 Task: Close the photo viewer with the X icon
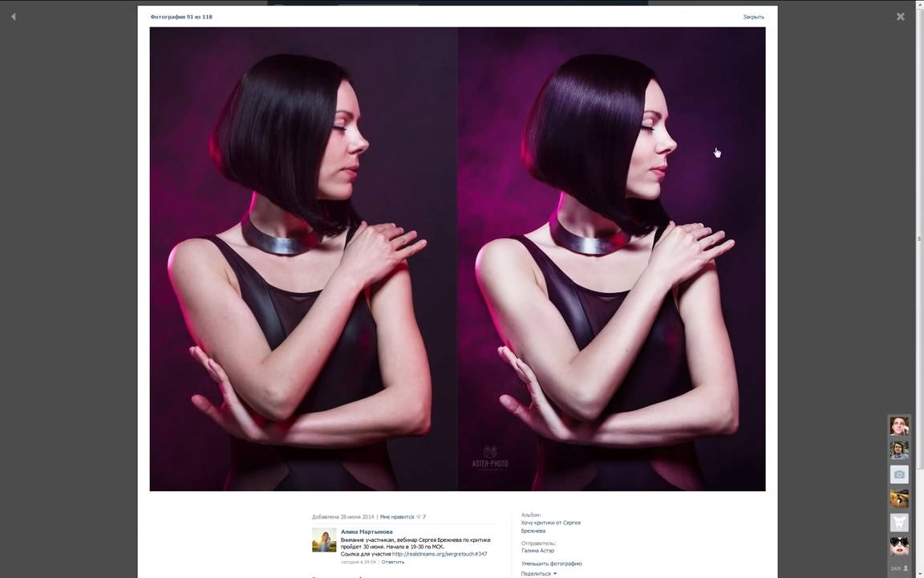coord(900,17)
